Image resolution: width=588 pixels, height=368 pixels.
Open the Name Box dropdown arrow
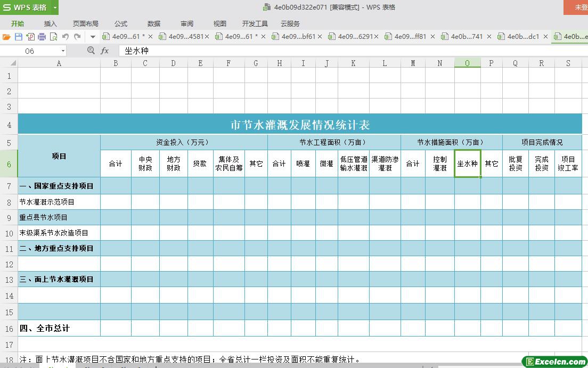(x=63, y=51)
